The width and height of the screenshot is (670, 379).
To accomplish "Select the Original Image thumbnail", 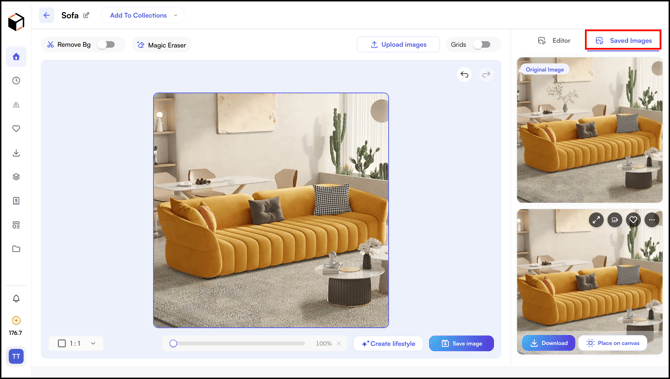I will (x=590, y=130).
